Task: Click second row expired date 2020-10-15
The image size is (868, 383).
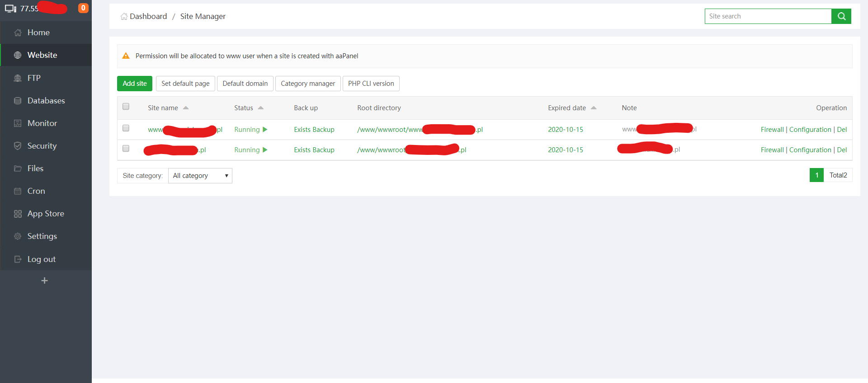Action: [566, 150]
